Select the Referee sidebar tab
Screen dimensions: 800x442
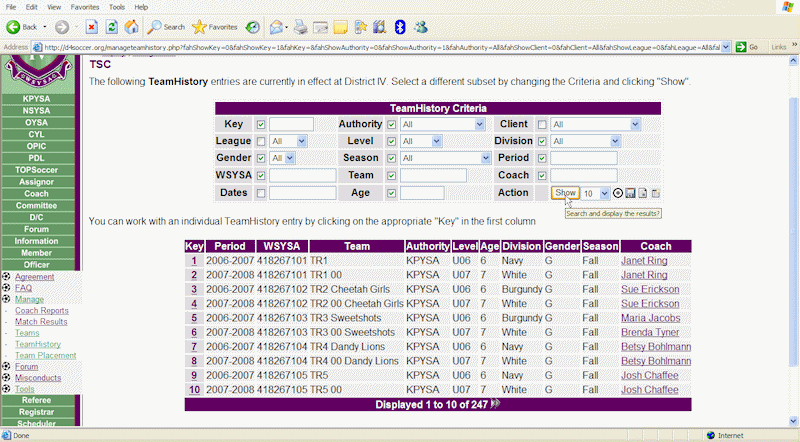pyautogui.click(x=36, y=400)
